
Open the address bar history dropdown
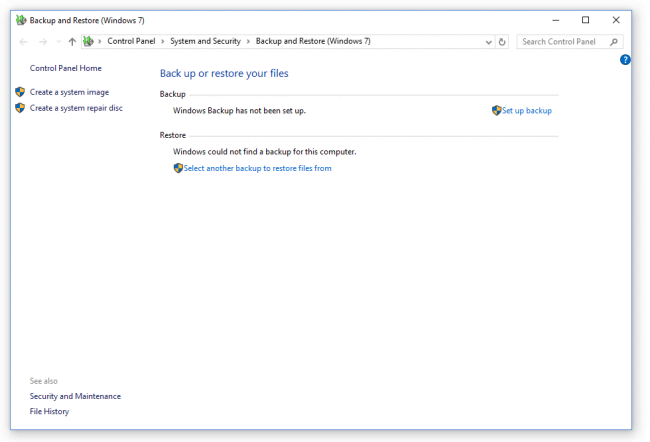(488, 42)
